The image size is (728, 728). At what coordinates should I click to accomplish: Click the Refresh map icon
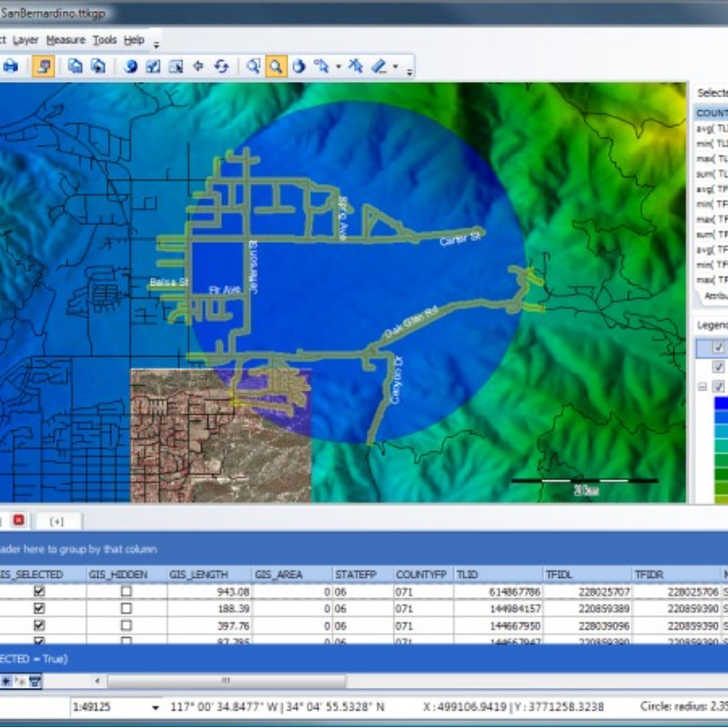point(223,66)
